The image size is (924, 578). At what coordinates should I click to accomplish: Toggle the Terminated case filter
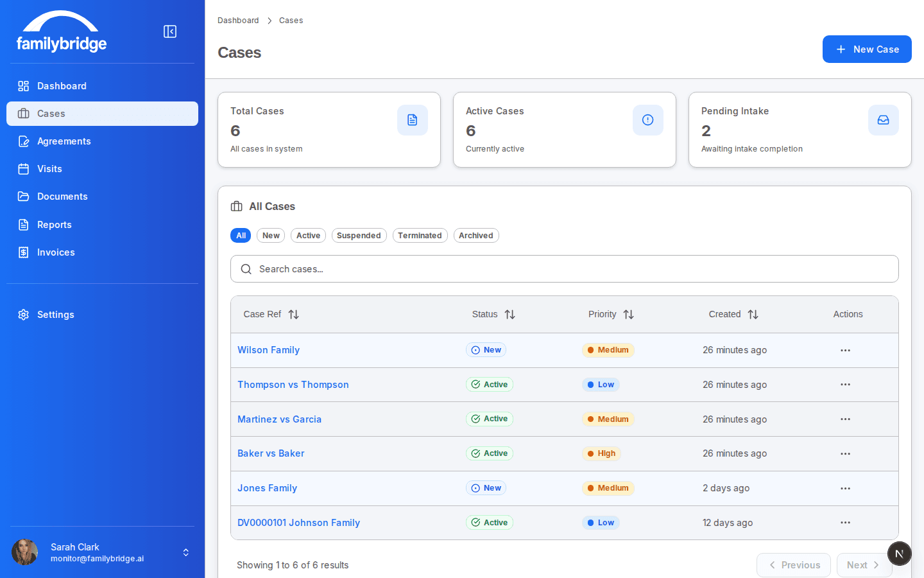tap(420, 235)
